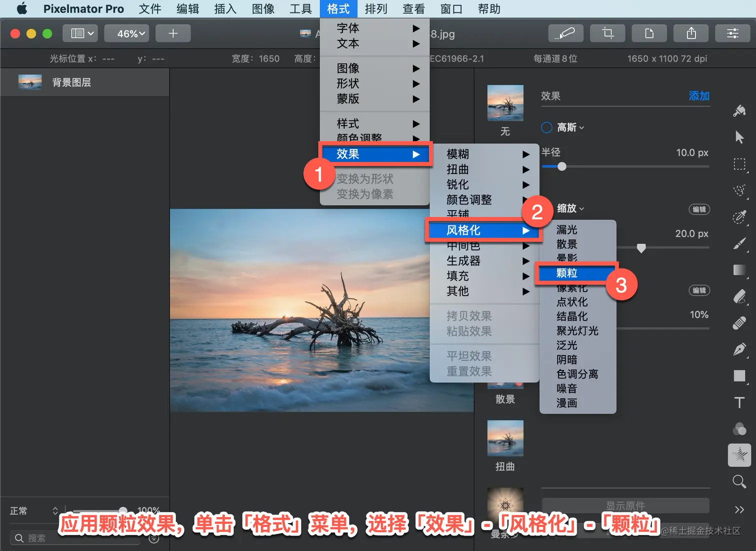Open the 正常 blend mode dropdown

(x=34, y=511)
